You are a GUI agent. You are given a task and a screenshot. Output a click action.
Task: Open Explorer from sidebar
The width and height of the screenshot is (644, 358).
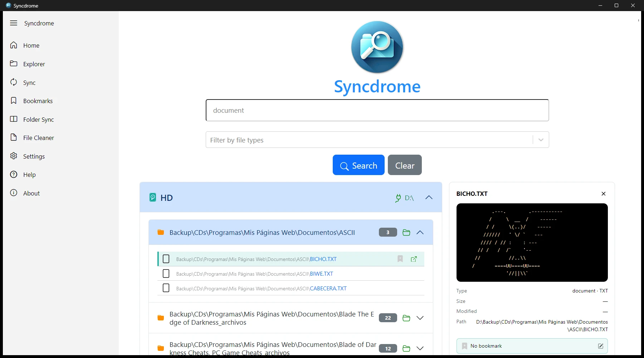pos(34,64)
